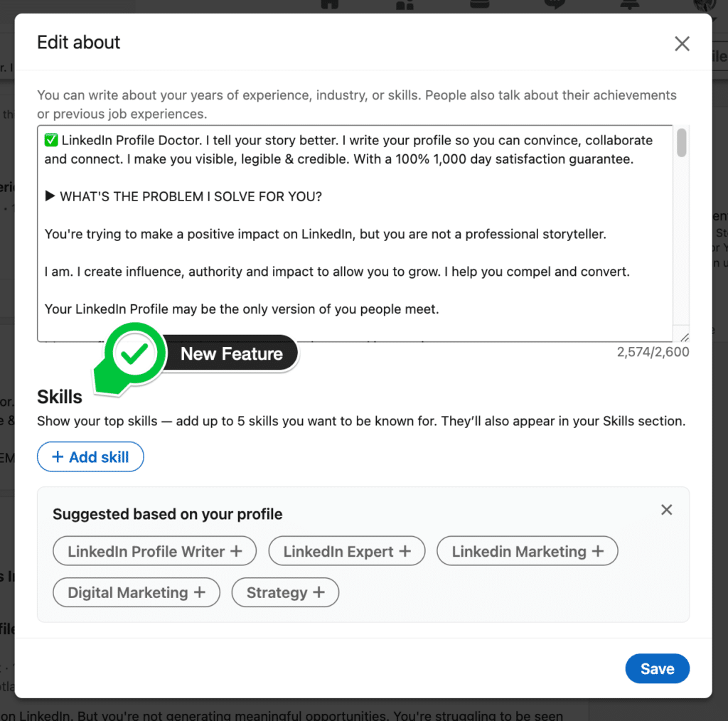Dismiss the suggested skills panel
This screenshot has width=728, height=721.
pyautogui.click(x=666, y=509)
